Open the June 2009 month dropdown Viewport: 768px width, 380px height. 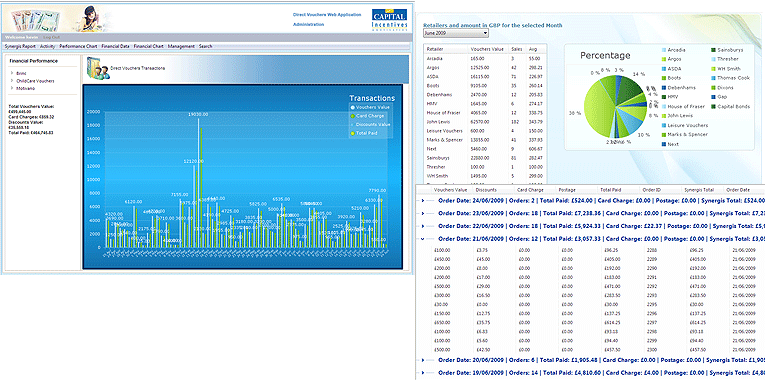pos(456,33)
